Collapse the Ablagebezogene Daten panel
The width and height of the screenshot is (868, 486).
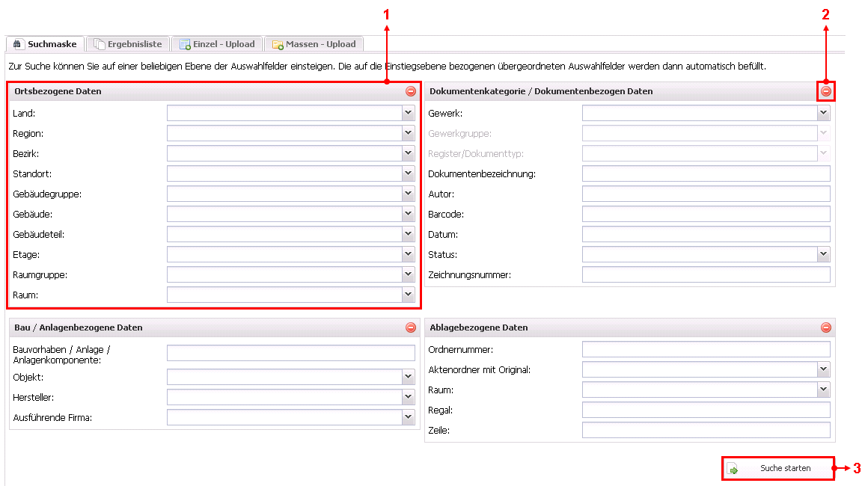click(826, 327)
